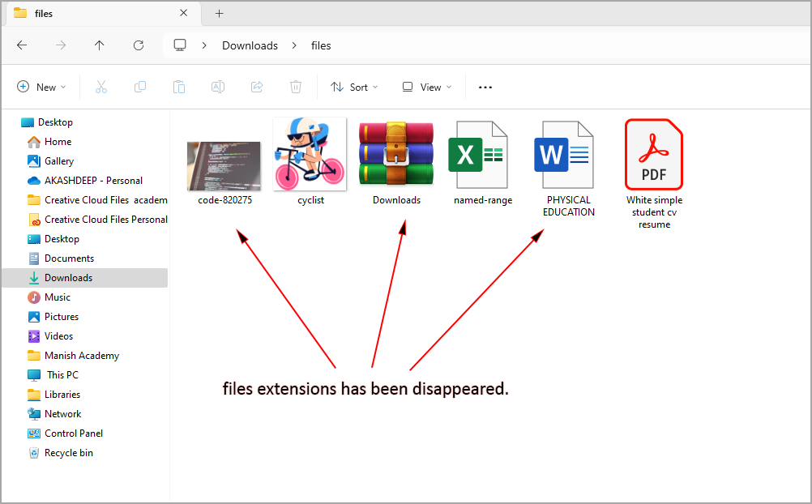
Task: Click the Cut scissors icon in toolbar
Action: pos(101,87)
